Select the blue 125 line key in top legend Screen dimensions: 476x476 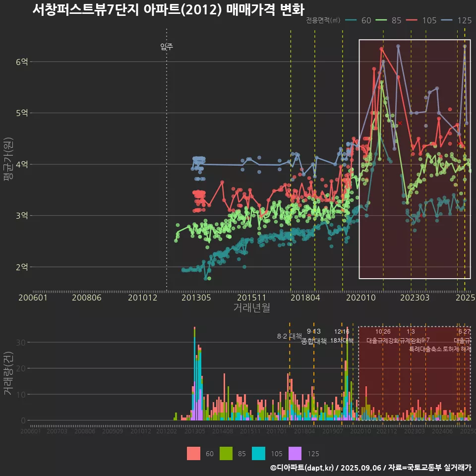[447, 20]
